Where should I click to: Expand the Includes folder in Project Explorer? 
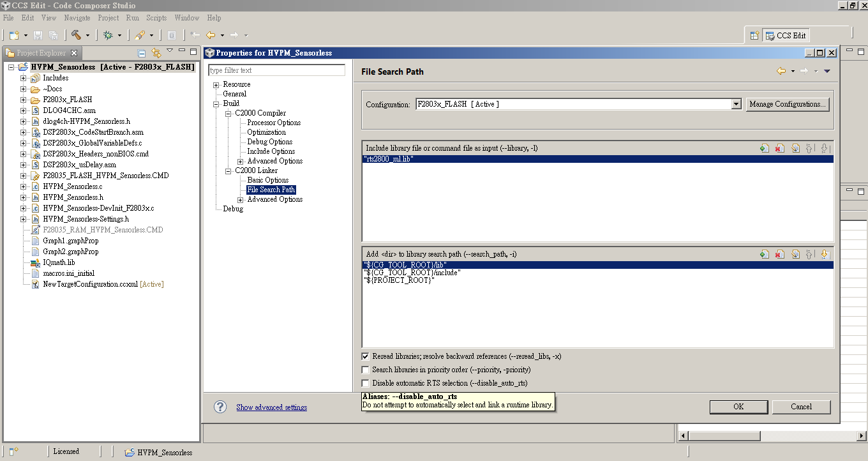click(24, 78)
